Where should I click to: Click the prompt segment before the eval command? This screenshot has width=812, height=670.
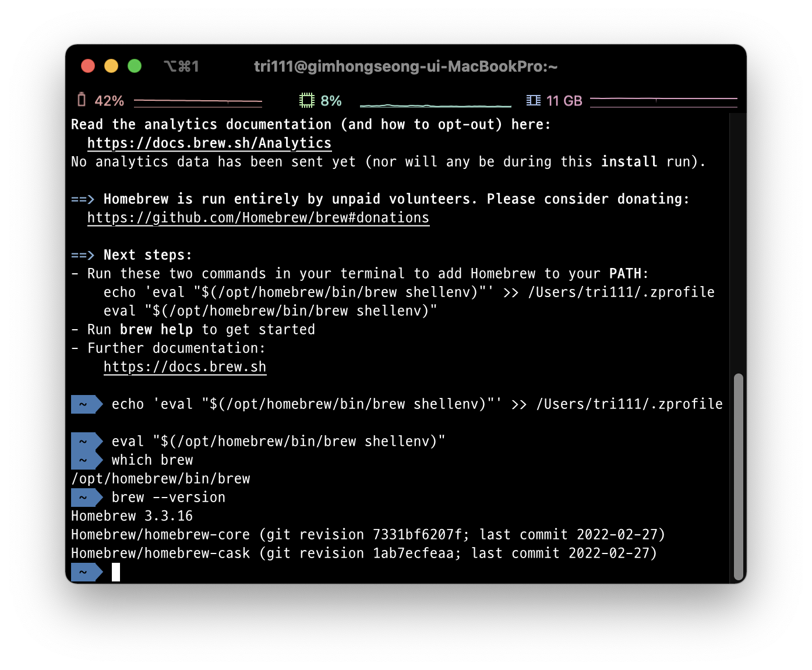tap(87, 442)
